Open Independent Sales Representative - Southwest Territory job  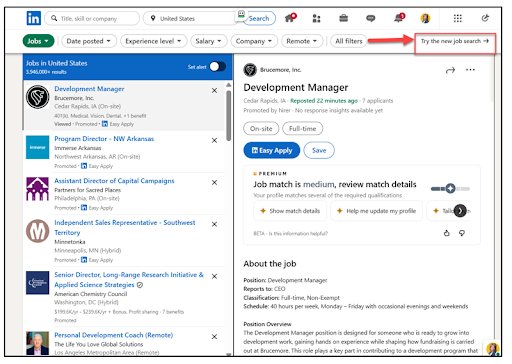125,227
